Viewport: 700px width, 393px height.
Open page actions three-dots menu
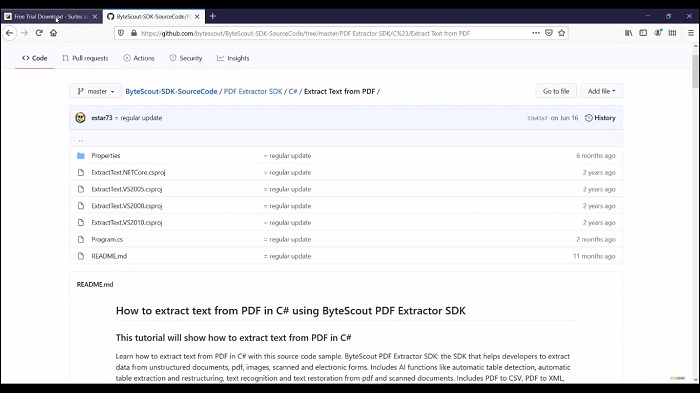(536, 33)
